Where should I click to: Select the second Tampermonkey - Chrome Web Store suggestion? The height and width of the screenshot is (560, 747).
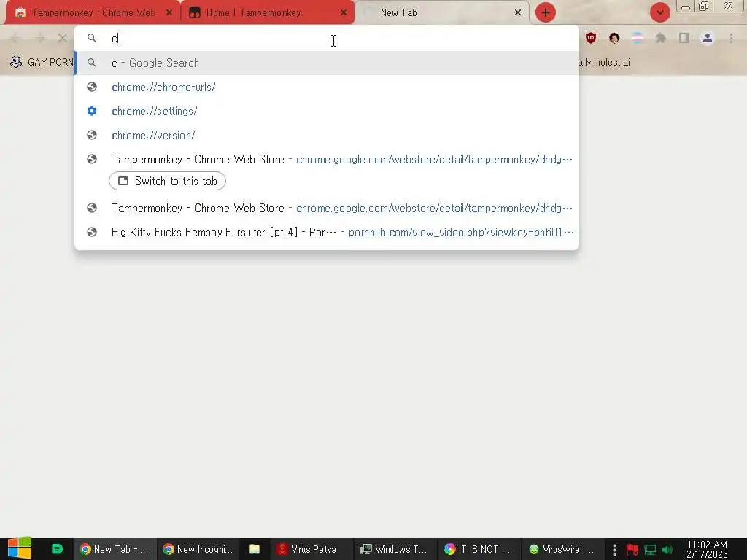(327, 208)
